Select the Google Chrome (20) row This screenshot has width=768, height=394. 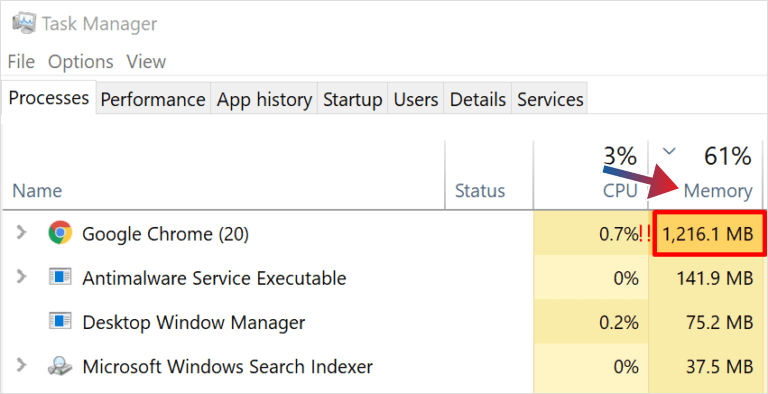384,234
